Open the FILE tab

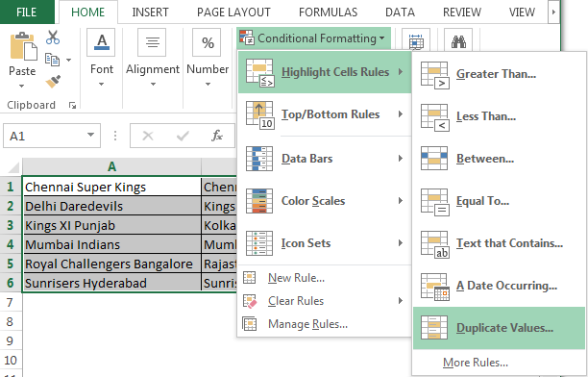[27, 12]
